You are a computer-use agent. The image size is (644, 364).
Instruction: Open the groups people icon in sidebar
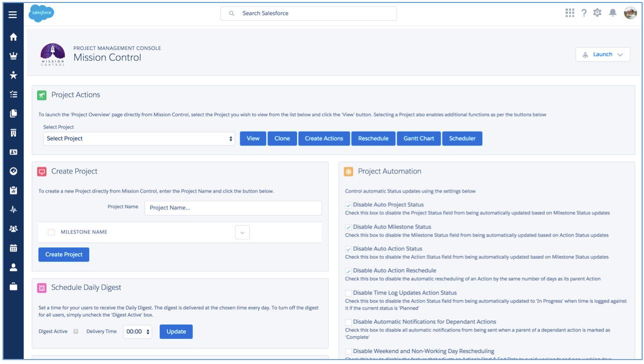click(x=13, y=228)
